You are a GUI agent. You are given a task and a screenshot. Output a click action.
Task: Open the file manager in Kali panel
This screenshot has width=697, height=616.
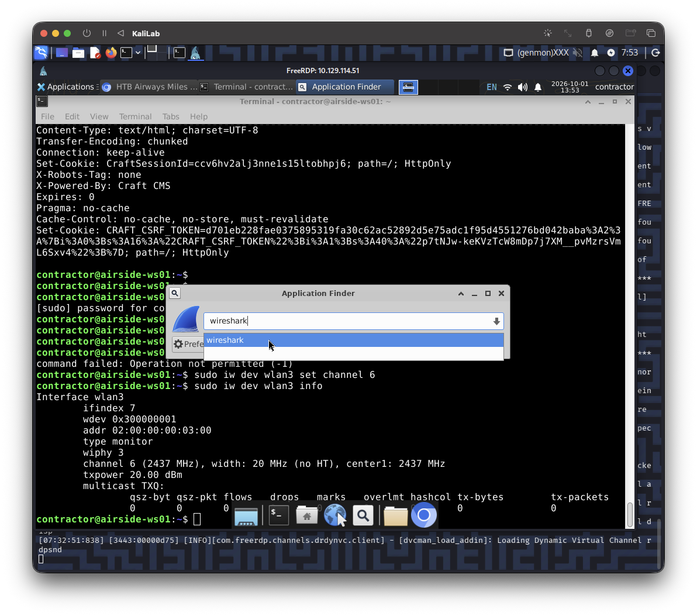pyautogui.click(x=78, y=53)
